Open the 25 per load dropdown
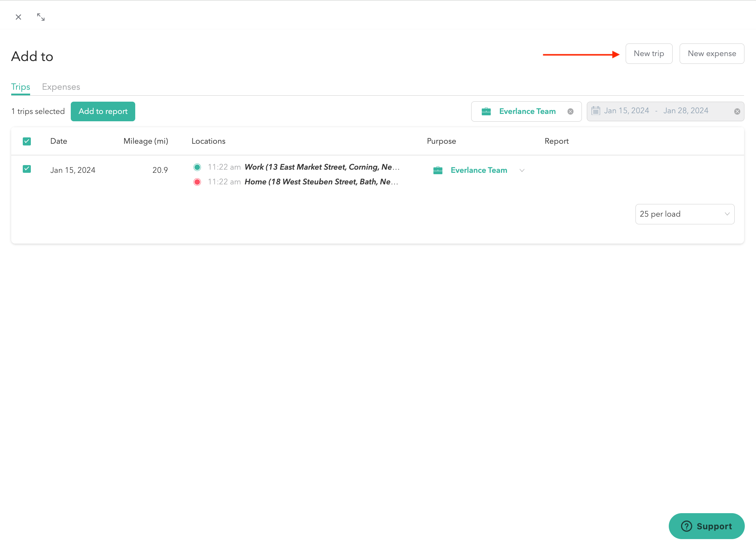 click(685, 214)
